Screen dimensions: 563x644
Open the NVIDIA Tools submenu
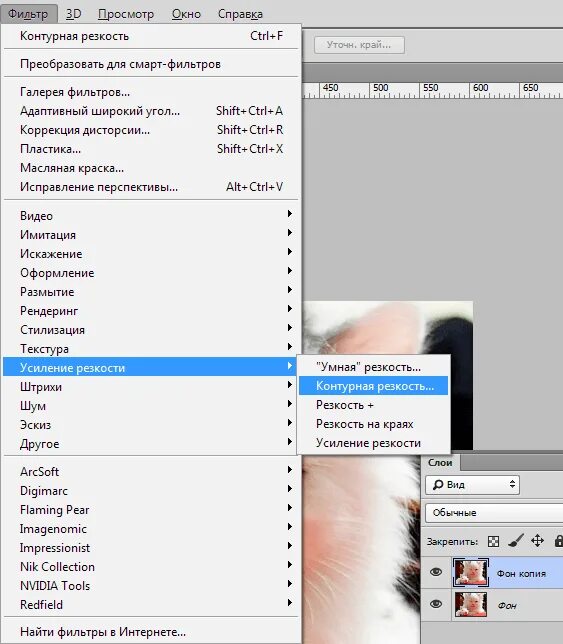click(150, 586)
